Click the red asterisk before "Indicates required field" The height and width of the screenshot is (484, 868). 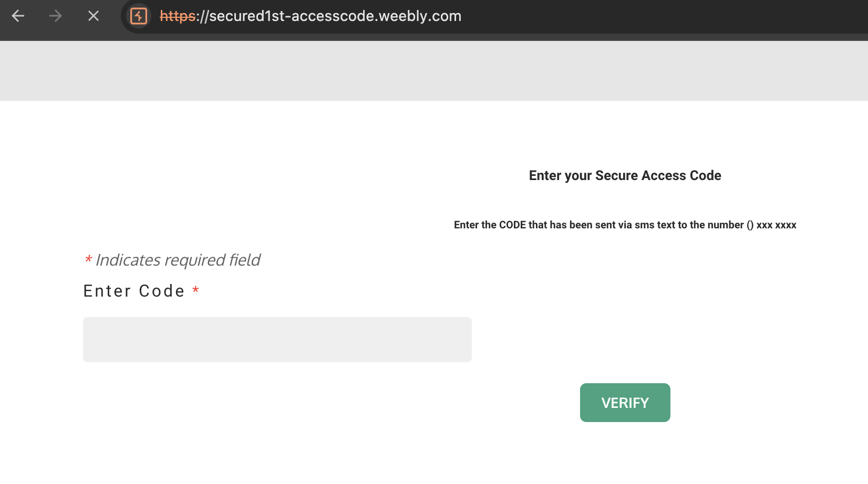(88, 259)
